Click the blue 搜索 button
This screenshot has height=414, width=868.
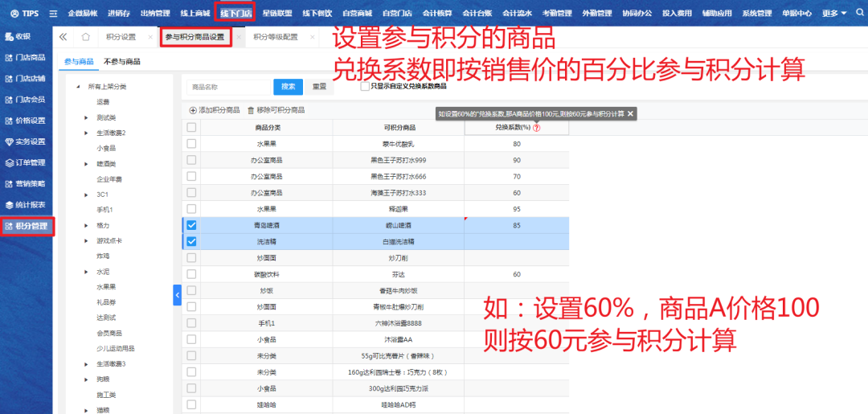[x=288, y=86]
